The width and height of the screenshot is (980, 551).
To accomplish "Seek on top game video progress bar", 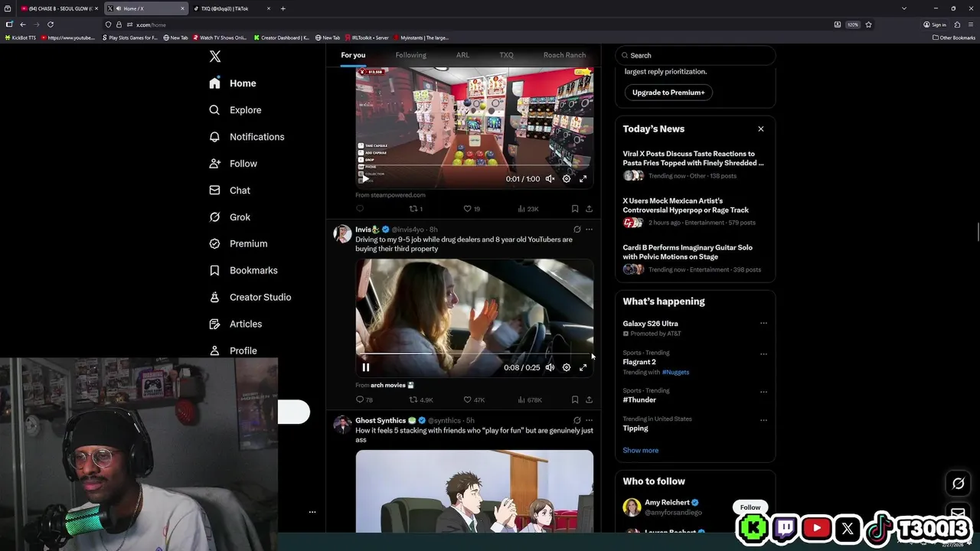I will (x=474, y=165).
